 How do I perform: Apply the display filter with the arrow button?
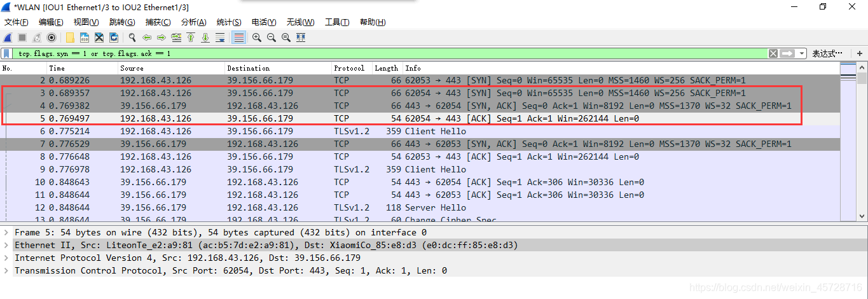pyautogui.click(x=787, y=53)
